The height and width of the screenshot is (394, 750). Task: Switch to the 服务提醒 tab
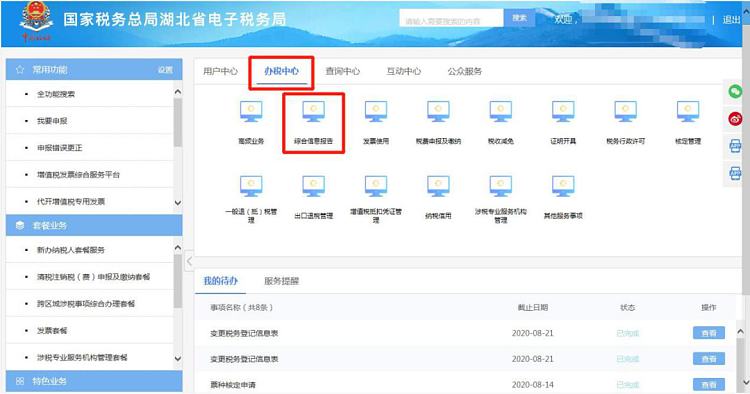281,281
